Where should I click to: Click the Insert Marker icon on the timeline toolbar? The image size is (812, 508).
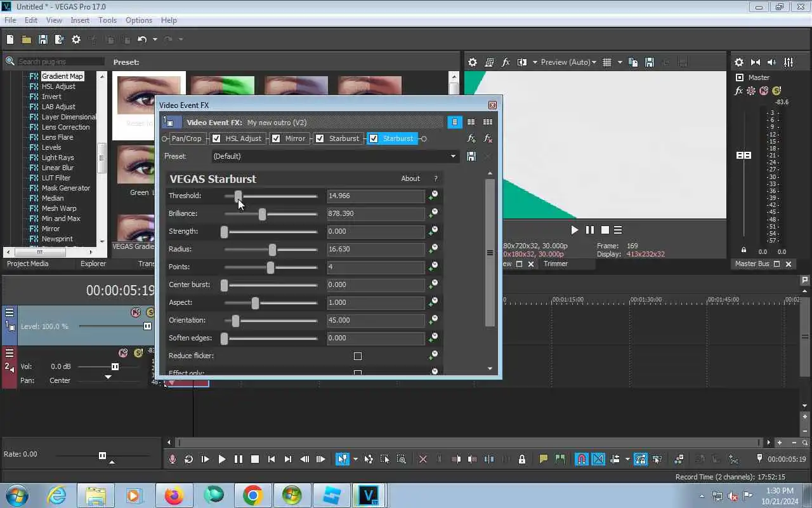coord(544,459)
